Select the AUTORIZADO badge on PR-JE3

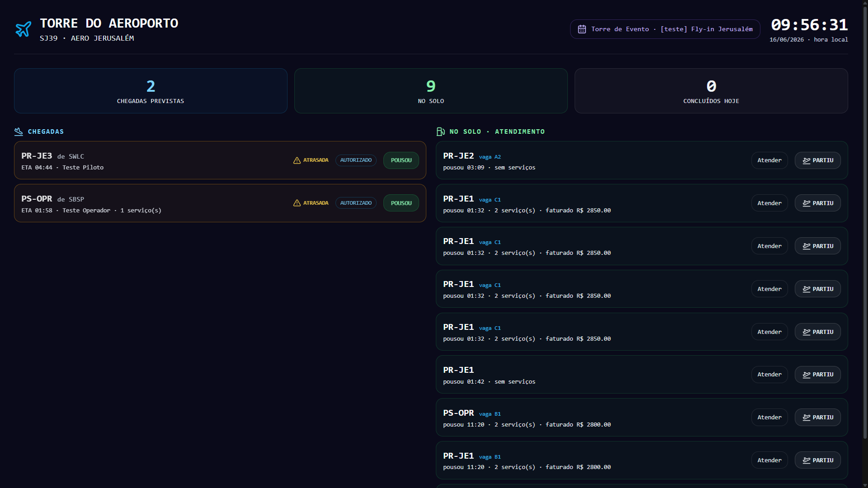click(x=356, y=160)
